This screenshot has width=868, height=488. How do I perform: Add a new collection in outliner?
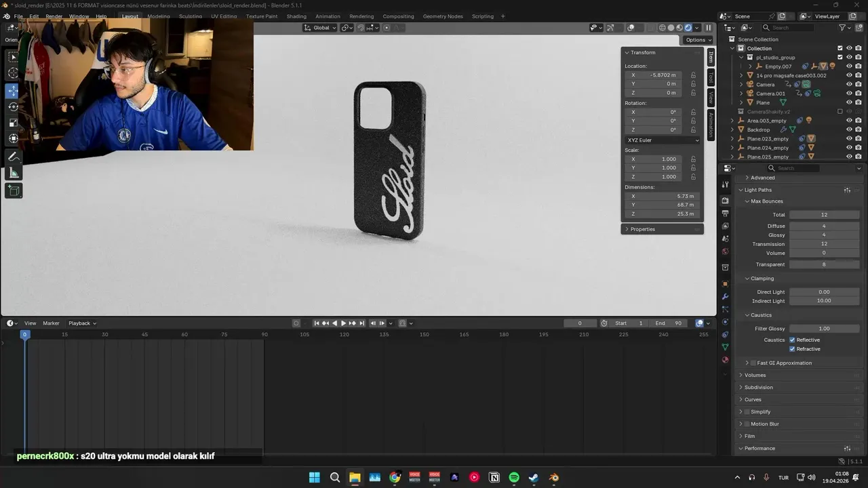(x=859, y=28)
